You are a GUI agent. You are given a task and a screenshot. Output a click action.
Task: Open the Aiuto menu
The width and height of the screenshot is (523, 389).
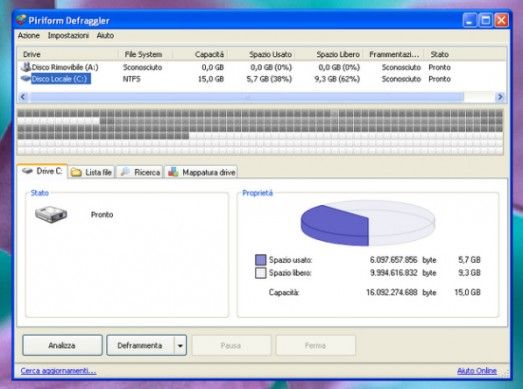[x=105, y=35]
